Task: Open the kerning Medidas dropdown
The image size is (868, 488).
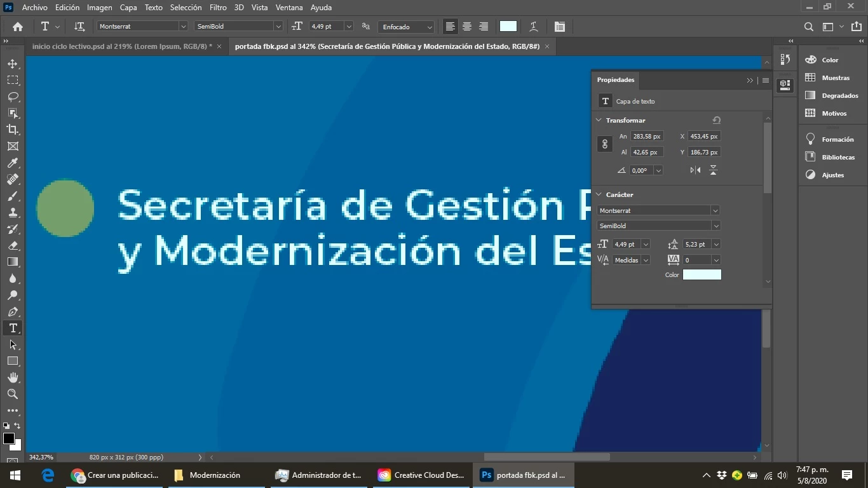Action: point(646,260)
